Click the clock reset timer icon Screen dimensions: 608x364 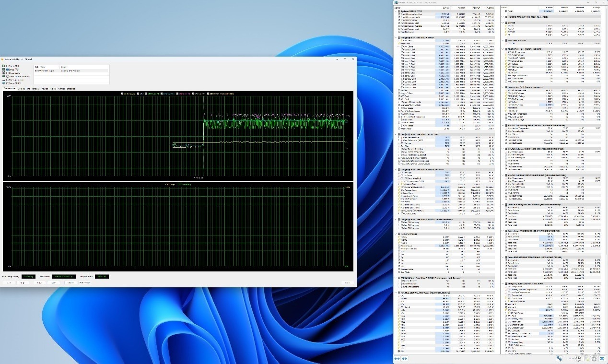tap(579, 358)
